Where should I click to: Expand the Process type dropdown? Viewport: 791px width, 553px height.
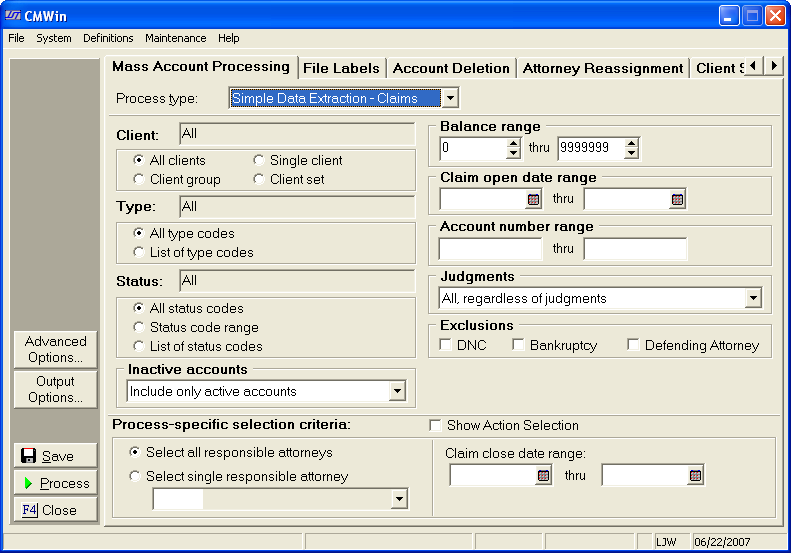coord(450,98)
